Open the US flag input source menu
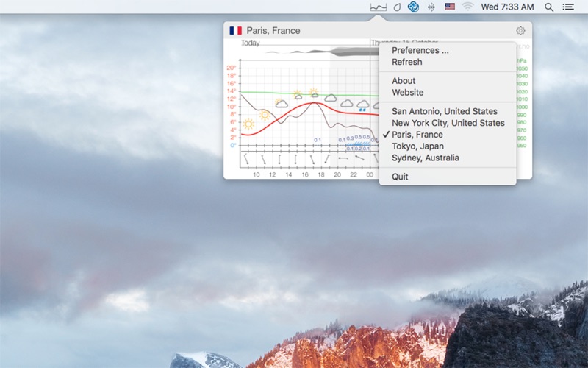588x368 pixels. click(x=450, y=7)
